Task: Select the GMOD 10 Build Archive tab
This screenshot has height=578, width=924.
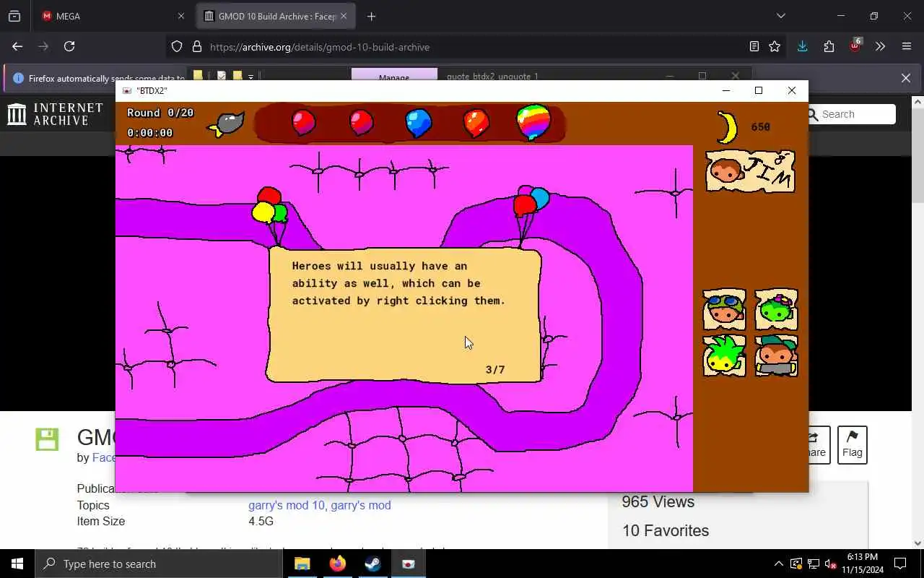Action: 269,16
